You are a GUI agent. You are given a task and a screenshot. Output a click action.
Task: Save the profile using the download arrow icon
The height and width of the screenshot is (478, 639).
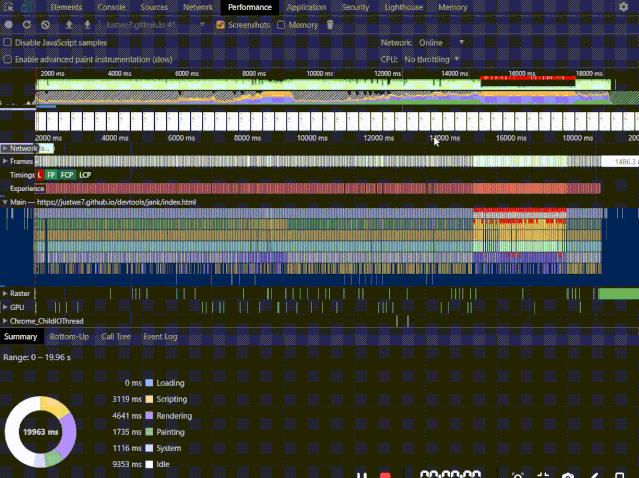[x=87, y=25]
